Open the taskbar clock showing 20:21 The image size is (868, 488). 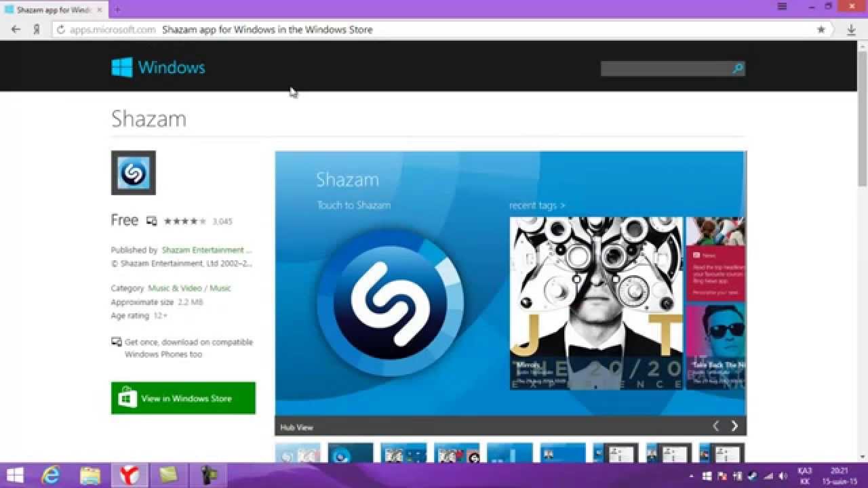coord(838,476)
